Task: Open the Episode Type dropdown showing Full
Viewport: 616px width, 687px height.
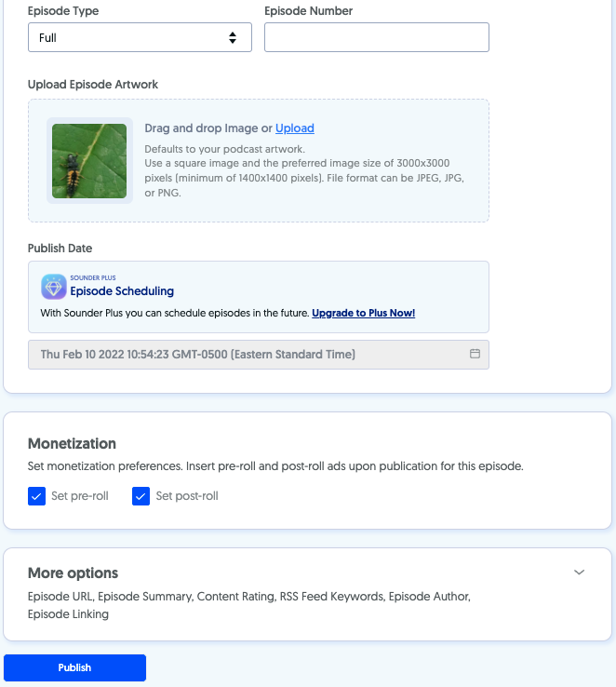Action: pyautogui.click(x=140, y=37)
